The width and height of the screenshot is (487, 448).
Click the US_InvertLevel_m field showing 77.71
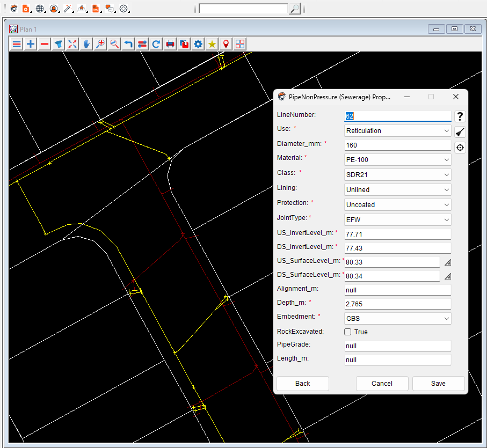pos(397,234)
